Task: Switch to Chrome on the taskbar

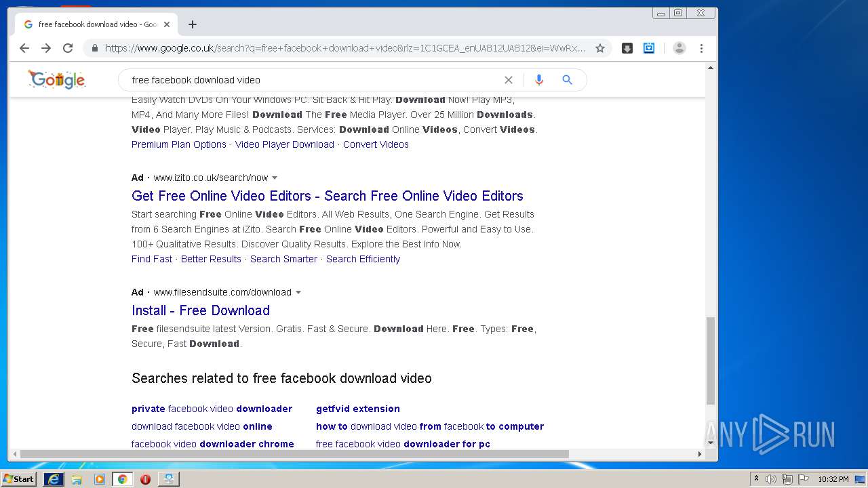Action: (x=123, y=479)
